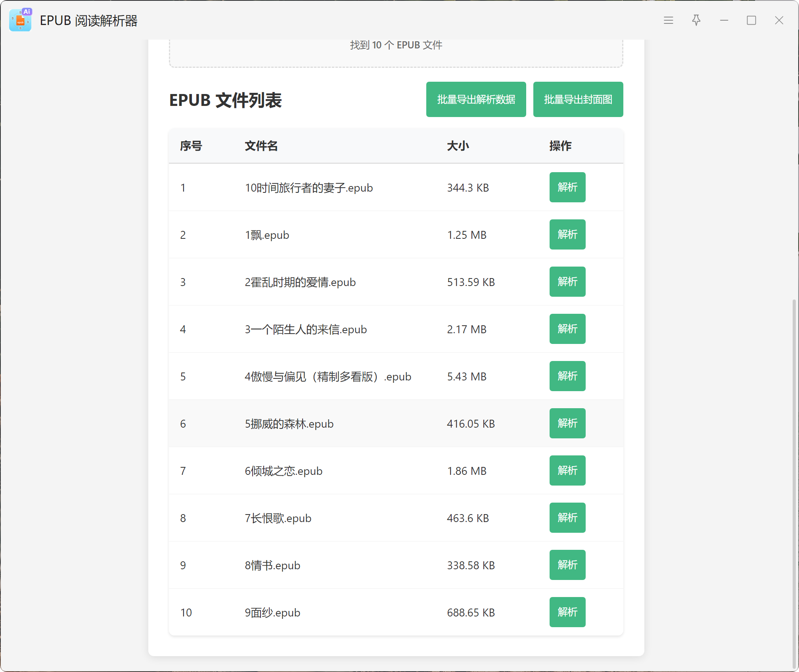
Task: Parse 10时间旅行者的妻子.epub file
Action: [x=567, y=187]
